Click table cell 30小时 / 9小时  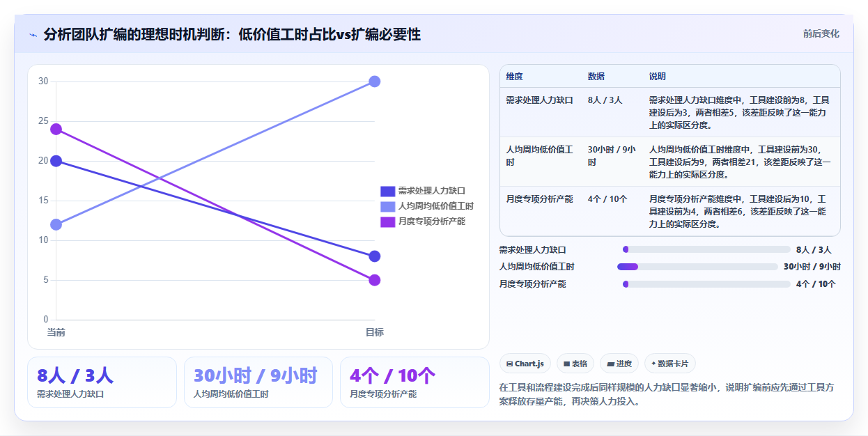click(612, 156)
